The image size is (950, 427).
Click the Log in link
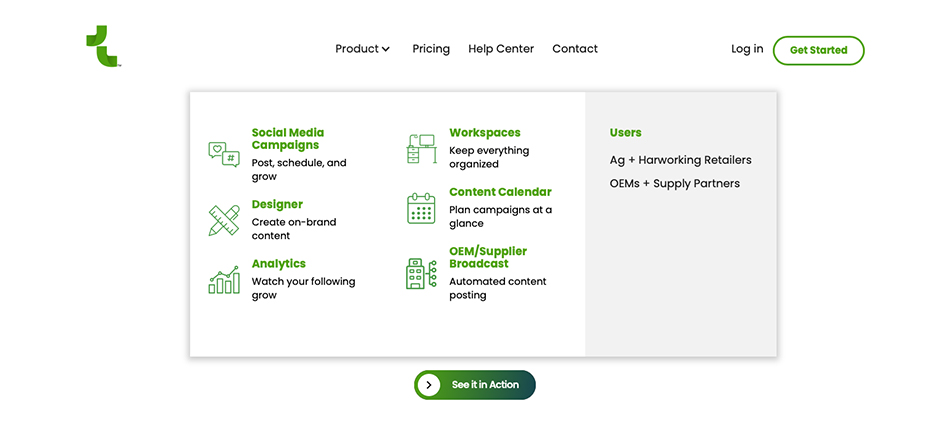[x=747, y=49]
